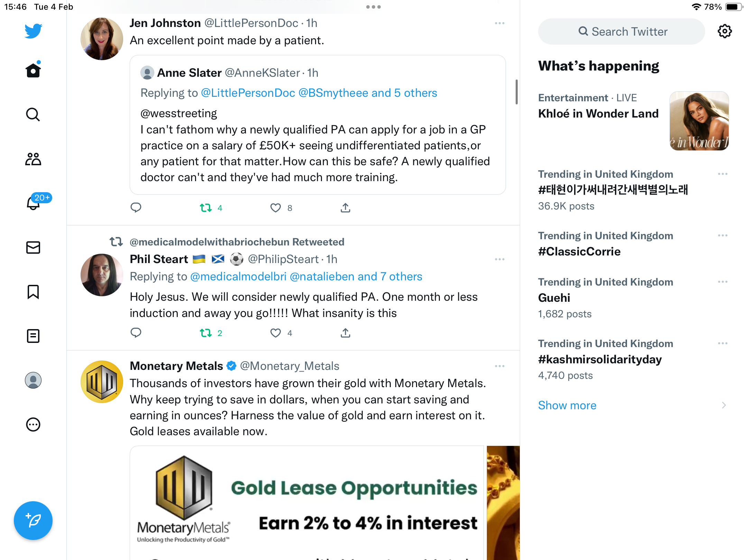
Task: Open Notifications bell with 20+ badge
Action: click(34, 203)
